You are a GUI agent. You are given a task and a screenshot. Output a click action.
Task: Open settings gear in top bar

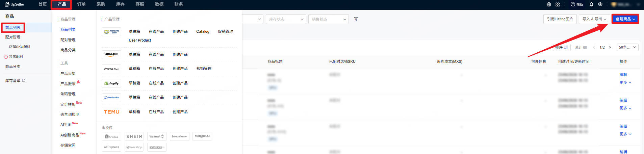coord(600,4)
